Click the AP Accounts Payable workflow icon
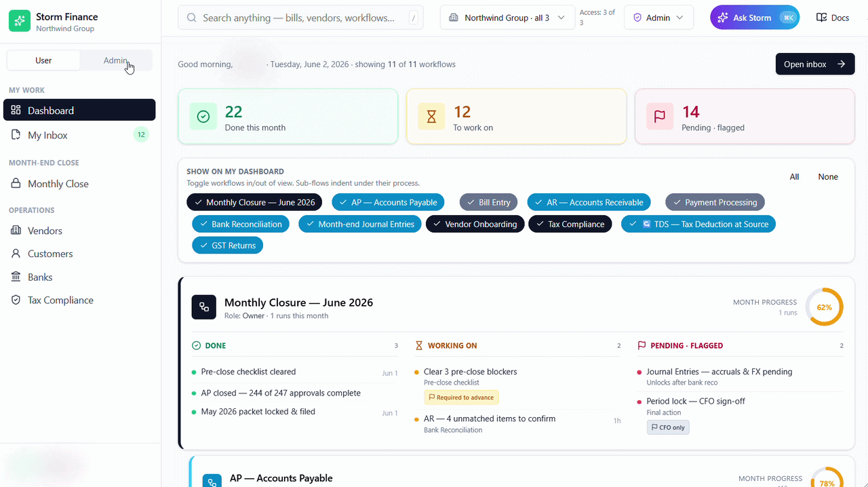 [213, 480]
